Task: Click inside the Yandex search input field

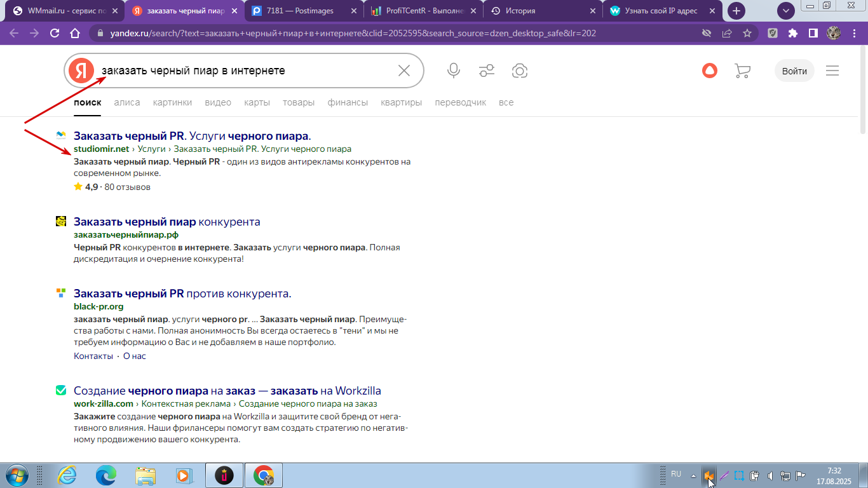Action: click(x=245, y=71)
